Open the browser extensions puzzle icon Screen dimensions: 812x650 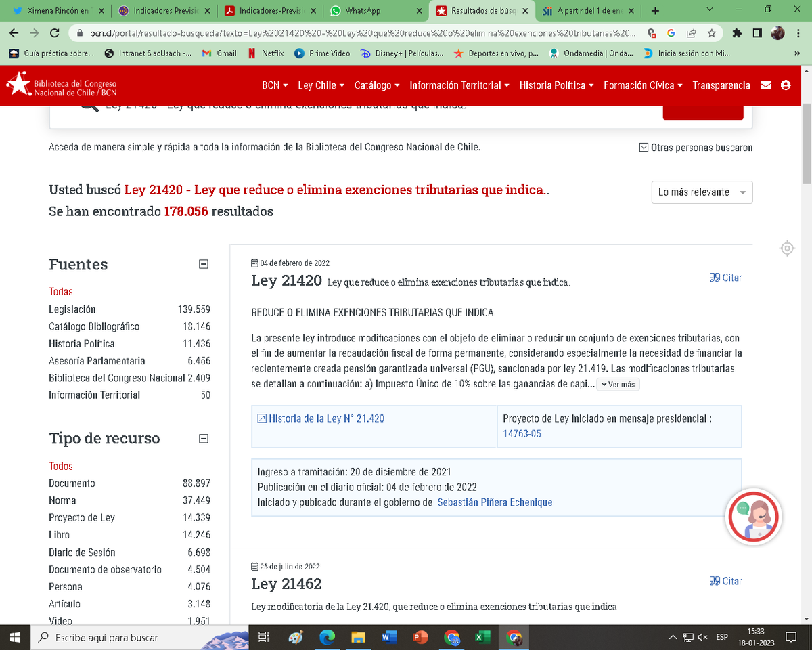coord(737,32)
